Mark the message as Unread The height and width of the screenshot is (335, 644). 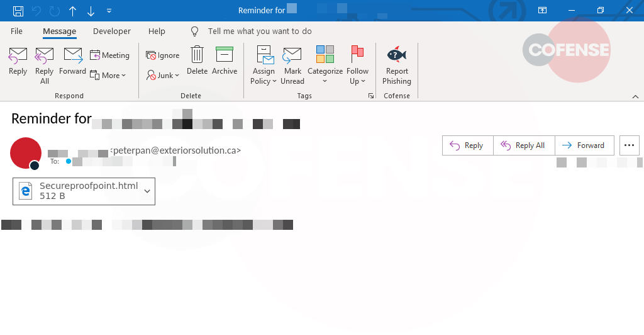(292, 65)
